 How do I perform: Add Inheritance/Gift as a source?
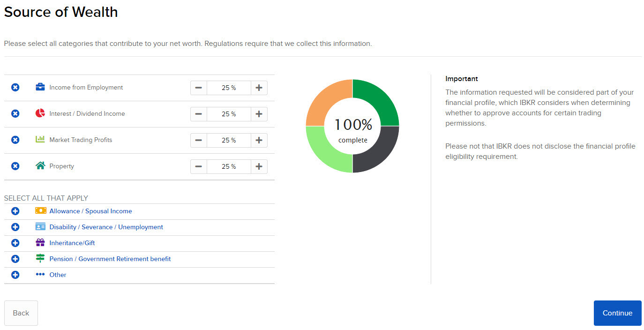[15, 242]
